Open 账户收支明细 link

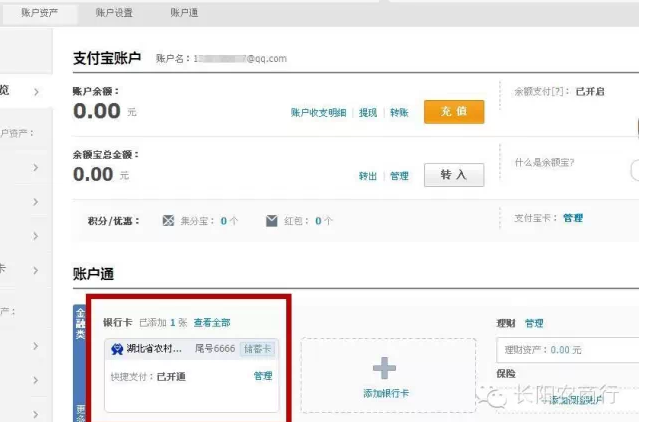[319, 112]
